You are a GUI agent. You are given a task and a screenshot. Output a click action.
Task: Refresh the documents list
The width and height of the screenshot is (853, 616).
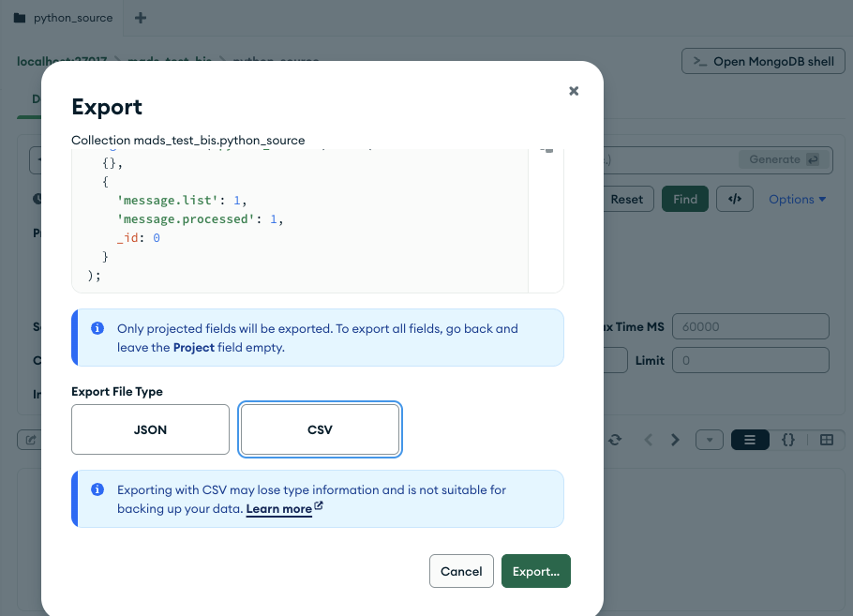[x=615, y=440]
